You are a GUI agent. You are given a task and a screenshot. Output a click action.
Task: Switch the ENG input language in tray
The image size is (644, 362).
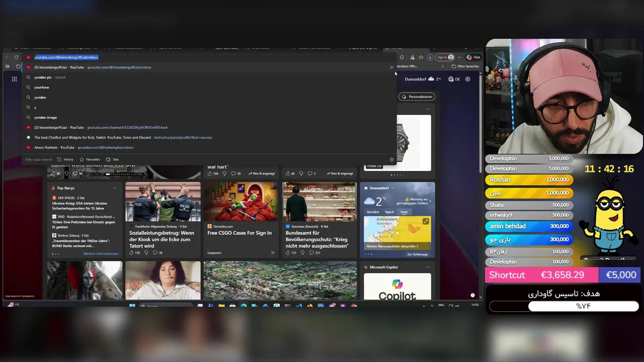coord(441,305)
